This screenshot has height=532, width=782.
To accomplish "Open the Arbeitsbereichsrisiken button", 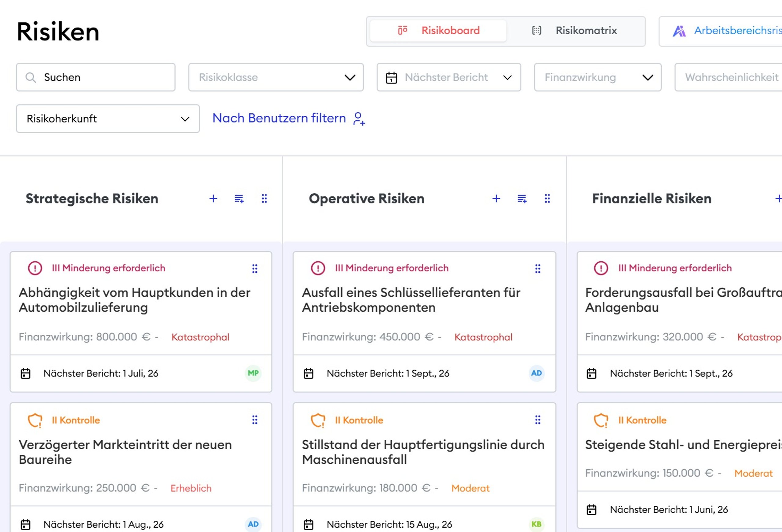I will pyautogui.click(x=720, y=31).
